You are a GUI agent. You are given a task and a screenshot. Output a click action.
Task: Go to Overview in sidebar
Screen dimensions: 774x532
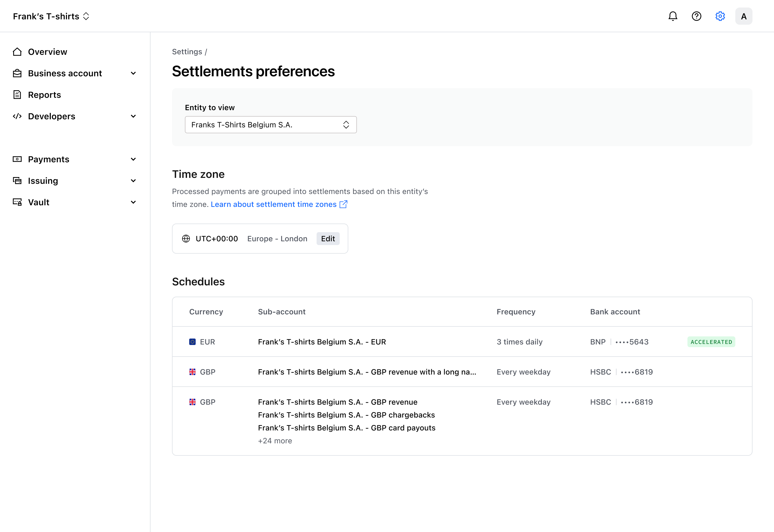(x=47, y=52)
